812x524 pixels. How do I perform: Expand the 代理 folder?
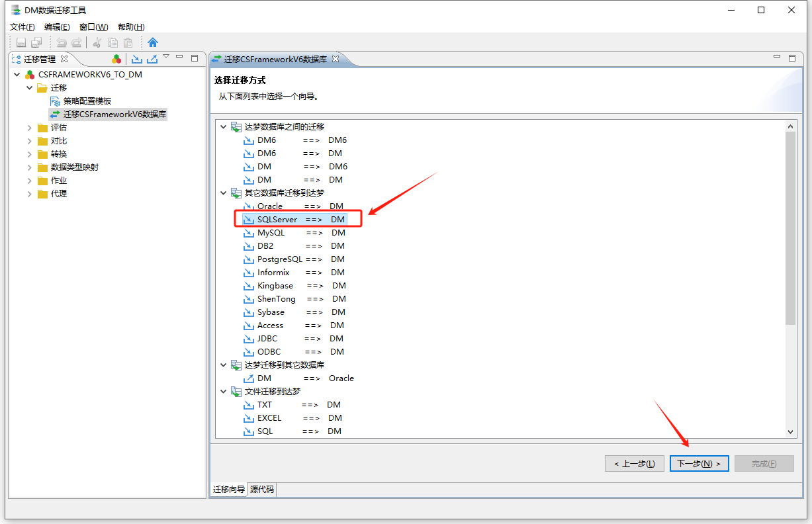click(29, 193)
